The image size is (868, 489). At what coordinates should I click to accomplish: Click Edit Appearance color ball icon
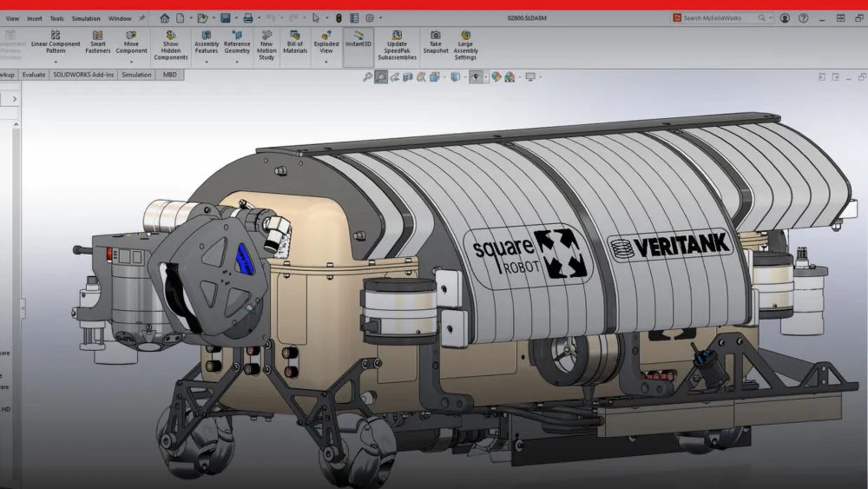[x=496, y=77]
